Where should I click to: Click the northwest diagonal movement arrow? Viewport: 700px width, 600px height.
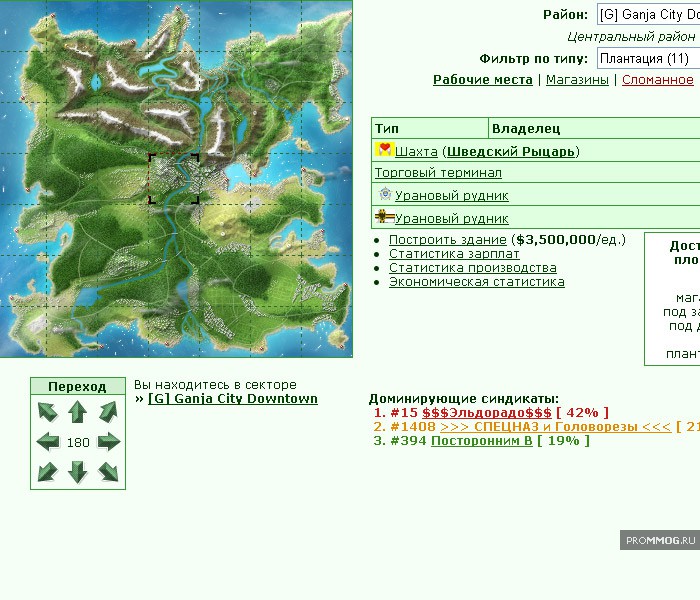pos(48,412)
